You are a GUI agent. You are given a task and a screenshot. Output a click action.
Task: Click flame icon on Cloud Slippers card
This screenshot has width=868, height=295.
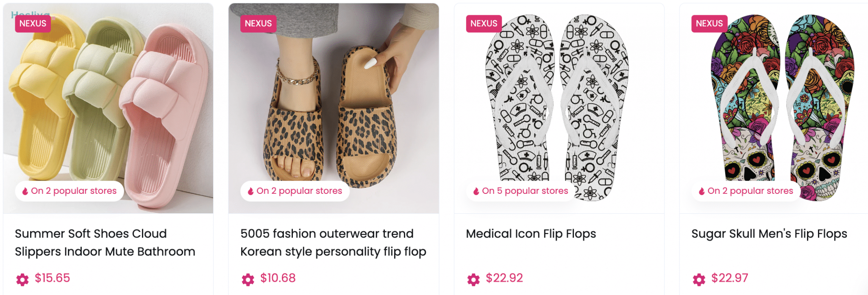click(25, 191)
